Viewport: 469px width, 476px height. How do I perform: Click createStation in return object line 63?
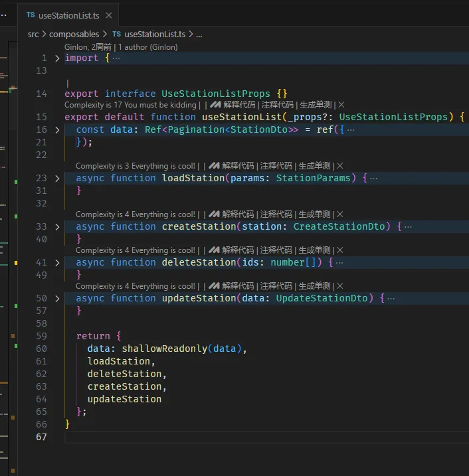coord(124,386)
